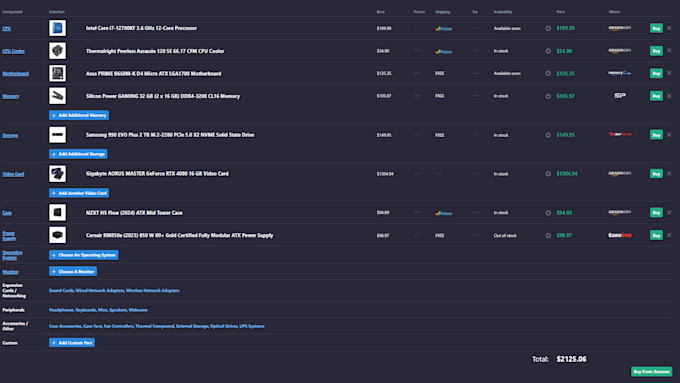Click the price alert icon in CPU Cooler row
This screenshot has height=383, width=680.
[x=548, y=51]
